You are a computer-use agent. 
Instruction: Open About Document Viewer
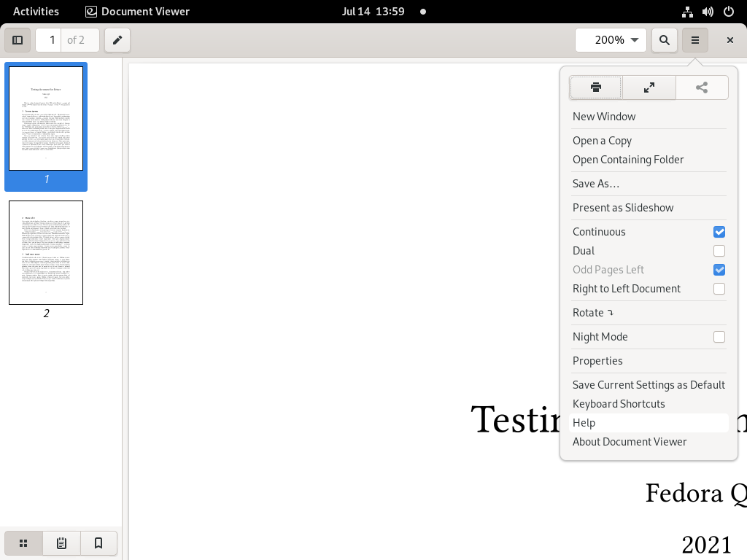[649, 442]
